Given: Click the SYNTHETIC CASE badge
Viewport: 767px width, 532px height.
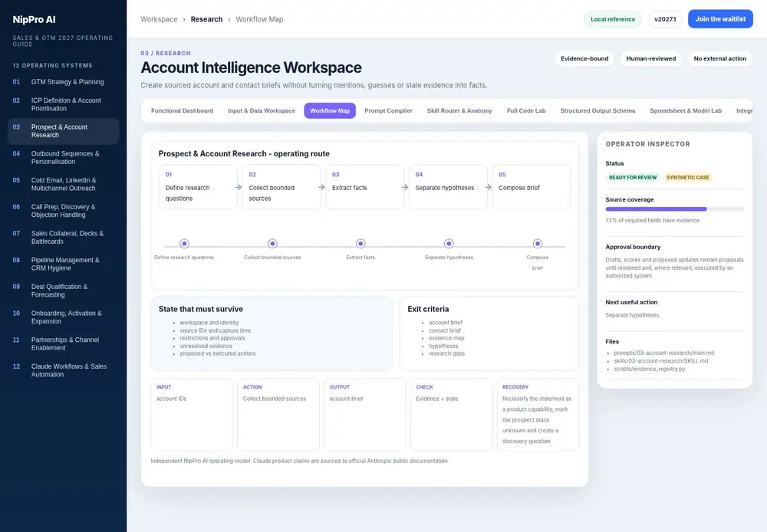Looking at the screenshot, I should pos(688,178).
